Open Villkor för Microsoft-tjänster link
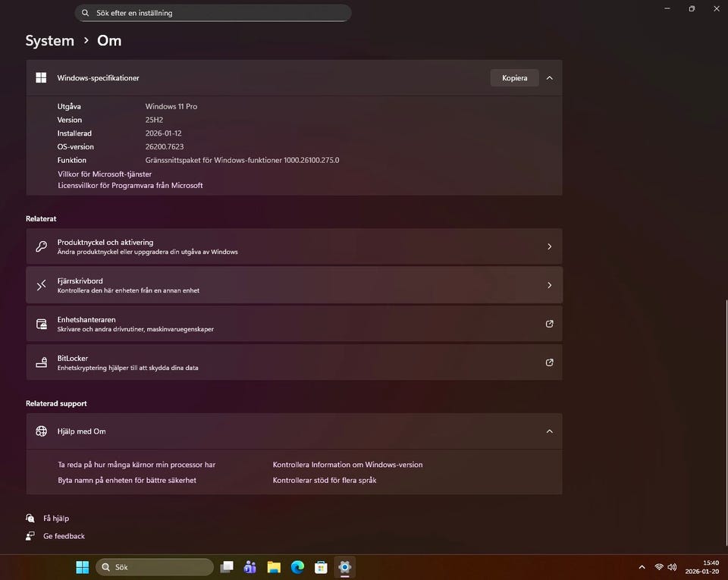Image resolution: width=728 pixels, height=580 pixels. pyautogui.click(x=105, y=174)
